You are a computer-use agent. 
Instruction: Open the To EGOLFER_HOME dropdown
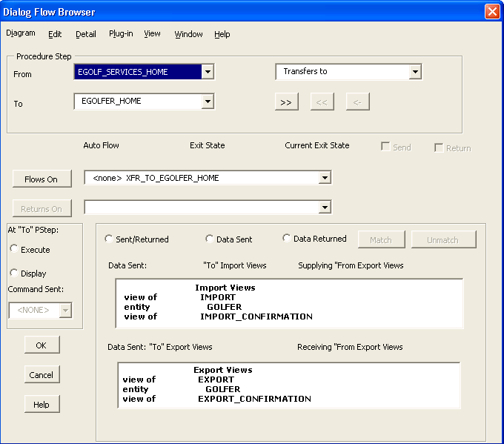(208, 102)
